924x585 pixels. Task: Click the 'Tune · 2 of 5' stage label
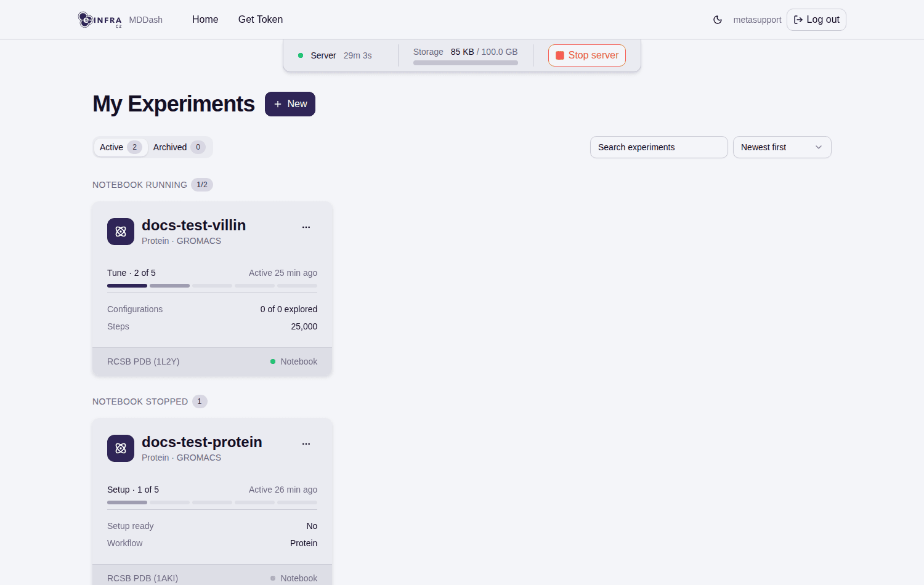[x=131, y=273]
